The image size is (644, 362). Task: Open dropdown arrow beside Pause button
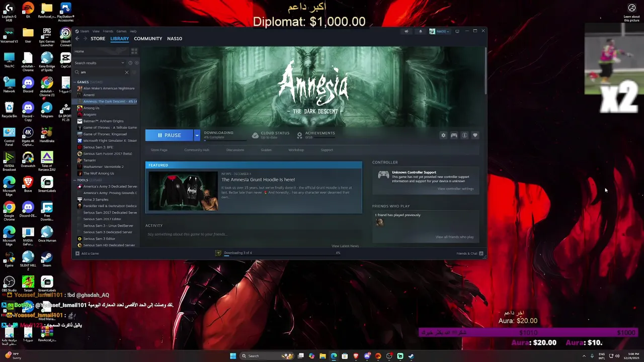pyautogui.click(x=197, y=135)
